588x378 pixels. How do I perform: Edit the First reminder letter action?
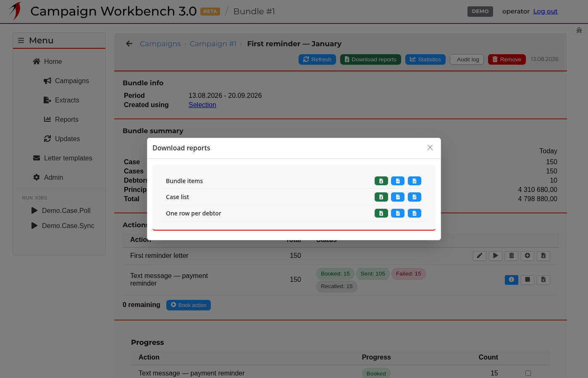[479, 256]
